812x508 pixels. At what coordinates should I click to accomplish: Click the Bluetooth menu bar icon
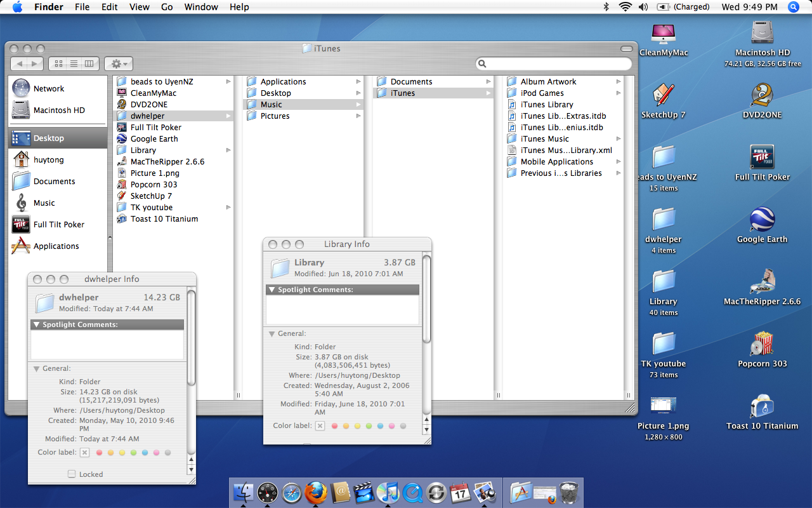(606, 7)
